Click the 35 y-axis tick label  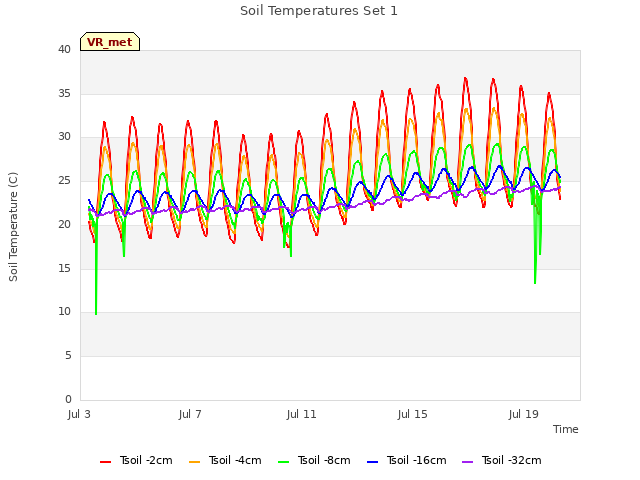[x=64, y=93]
